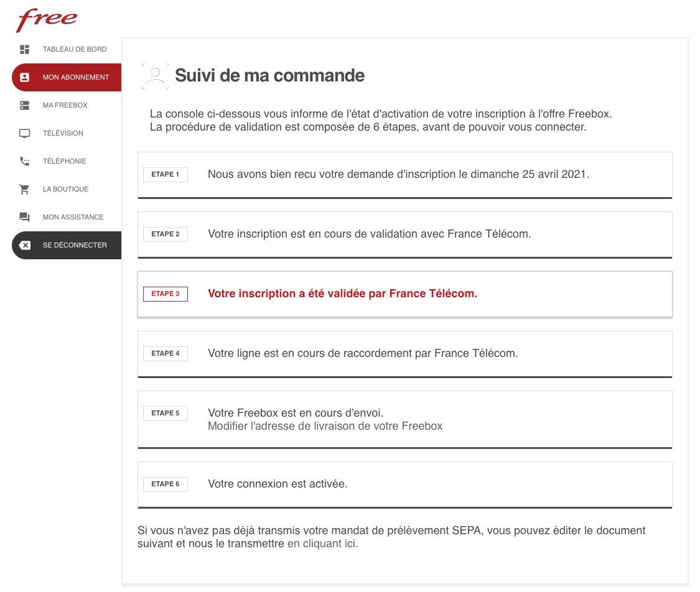Image resolution: width=700 pixels, height=592 pixels.
Task: Click the dashboard grid icon
Action: pyautogui.click(x=25, y=49)
